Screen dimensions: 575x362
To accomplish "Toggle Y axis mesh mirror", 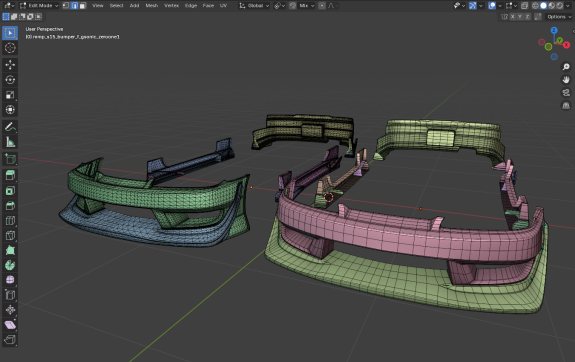I will pyautogui.click(x=520, y=17).
